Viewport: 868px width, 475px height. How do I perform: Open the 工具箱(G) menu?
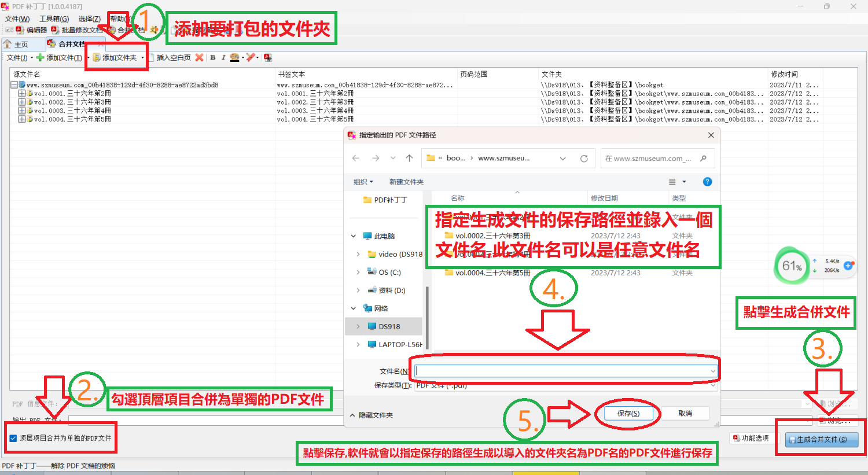54,19
